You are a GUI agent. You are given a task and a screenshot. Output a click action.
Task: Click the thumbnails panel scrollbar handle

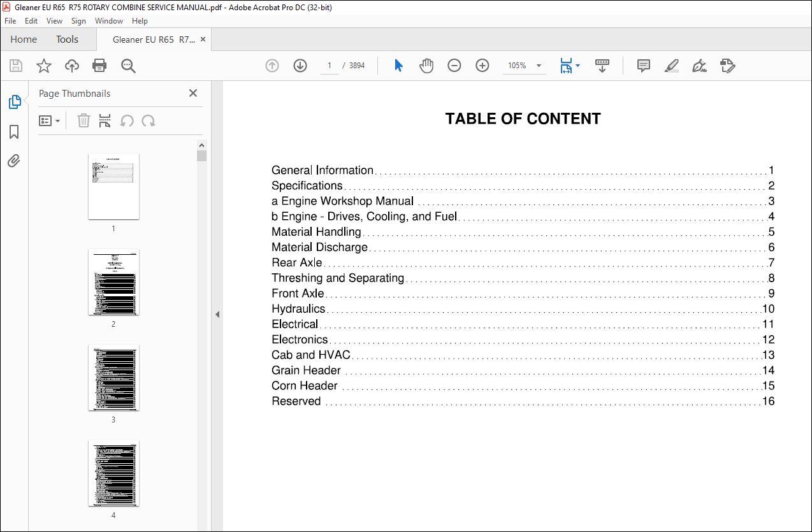[x=202, y=155]
